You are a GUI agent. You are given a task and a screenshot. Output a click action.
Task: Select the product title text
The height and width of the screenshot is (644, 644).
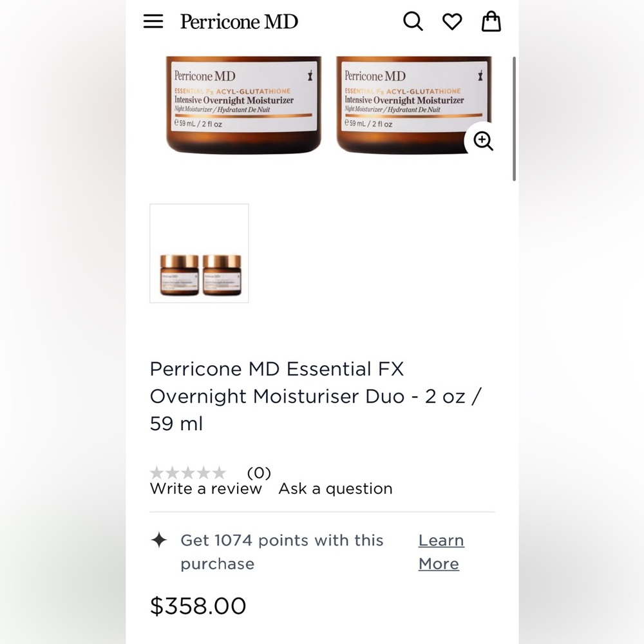pos(316,396)
